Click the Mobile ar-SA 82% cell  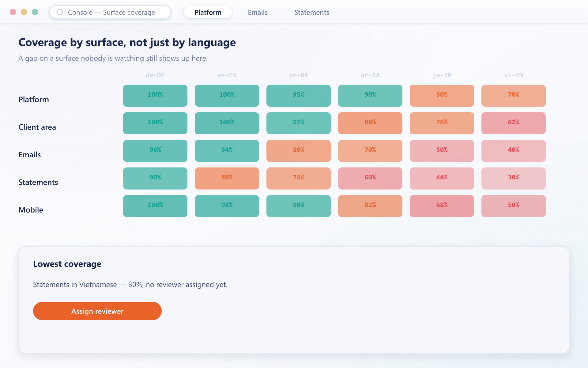[370, 206]
